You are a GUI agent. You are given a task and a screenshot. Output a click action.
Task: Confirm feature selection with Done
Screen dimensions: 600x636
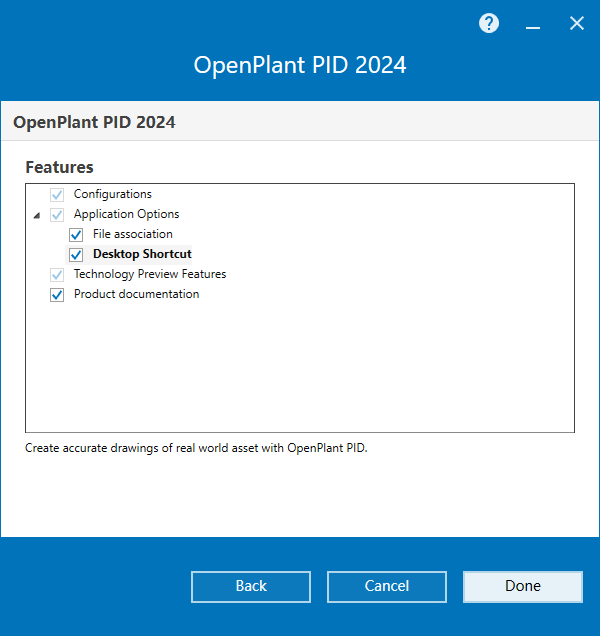[x=523, y=587]
